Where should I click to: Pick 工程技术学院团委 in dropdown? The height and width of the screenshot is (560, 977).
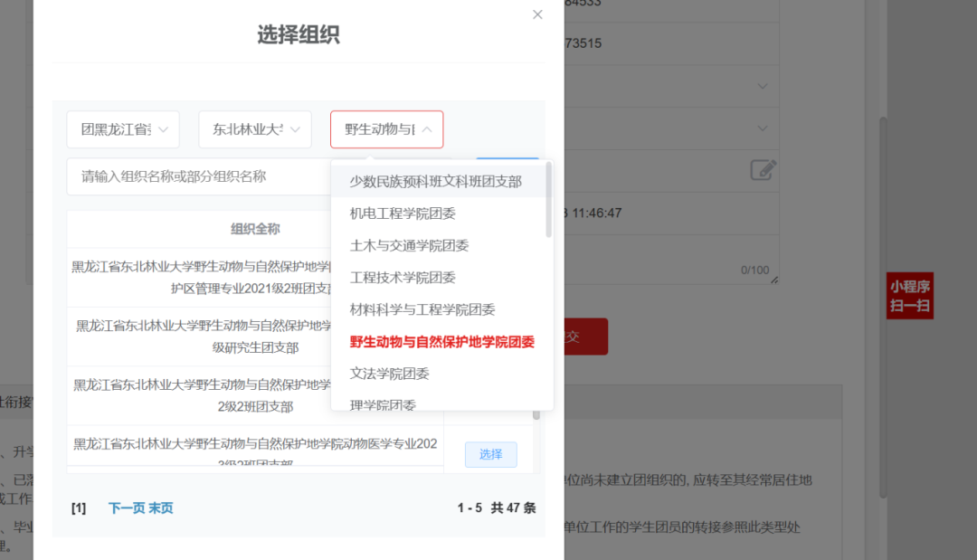[403, 277]
